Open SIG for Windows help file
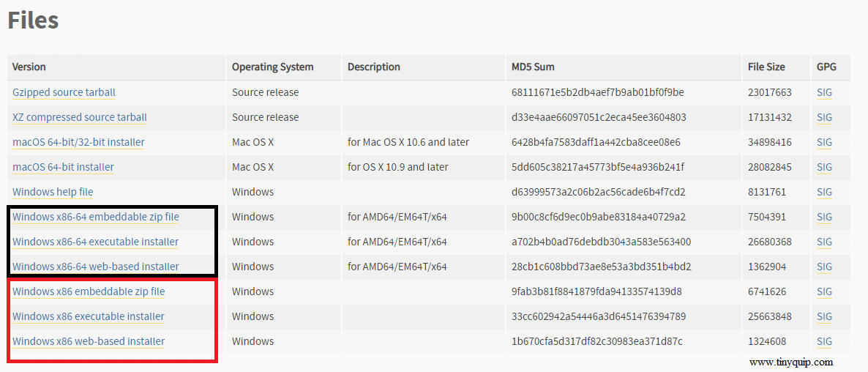Screen dimensions: 868x372 click(x=824, y=192)
